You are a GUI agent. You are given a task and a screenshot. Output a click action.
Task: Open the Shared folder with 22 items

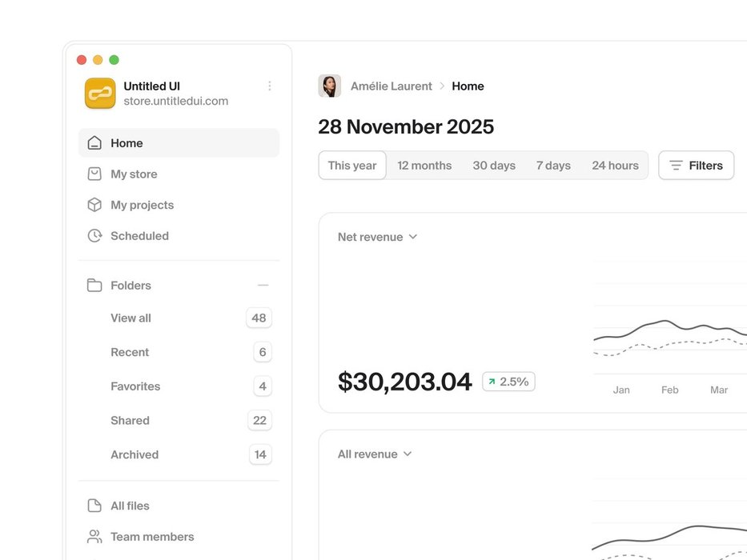click(x=179, y=421)
